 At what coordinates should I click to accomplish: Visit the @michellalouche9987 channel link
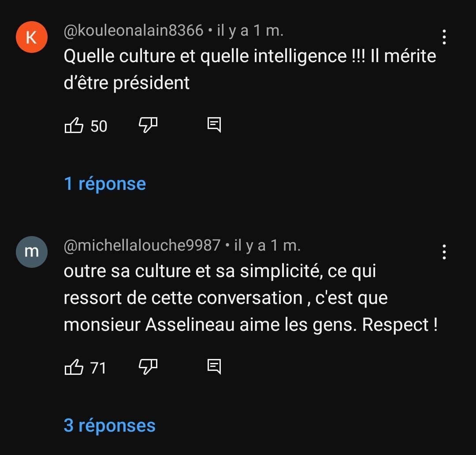(x=142, y=245)
